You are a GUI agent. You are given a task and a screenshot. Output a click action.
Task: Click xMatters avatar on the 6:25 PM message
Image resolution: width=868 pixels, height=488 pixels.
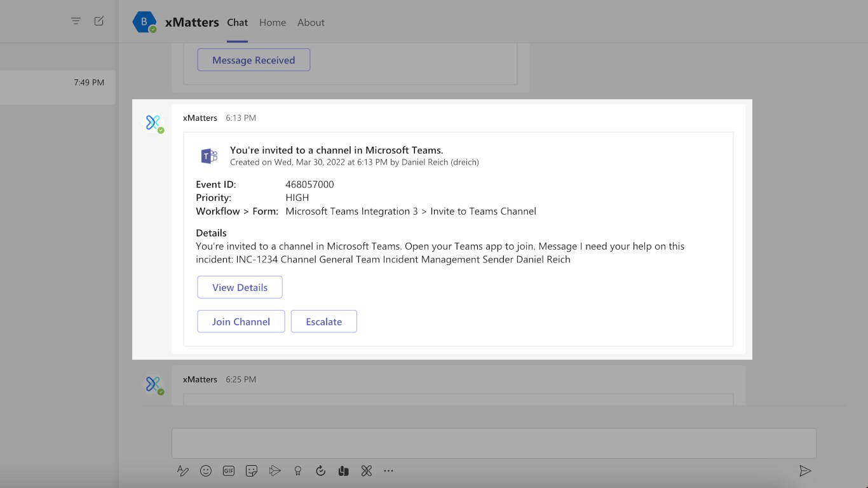[153, 384]
